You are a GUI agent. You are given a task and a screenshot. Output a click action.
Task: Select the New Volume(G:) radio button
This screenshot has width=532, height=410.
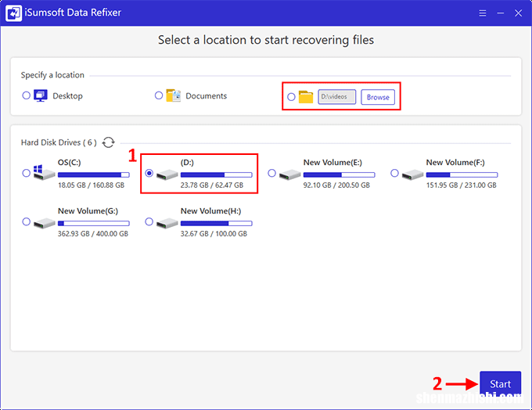coord(26,221)
